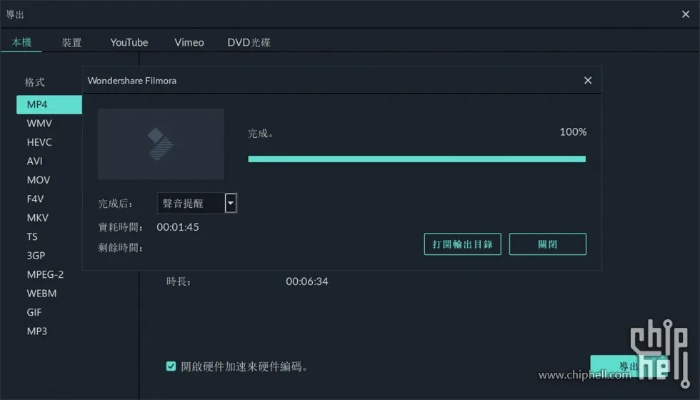Open the 裝置 tab

tap(71, 42)
